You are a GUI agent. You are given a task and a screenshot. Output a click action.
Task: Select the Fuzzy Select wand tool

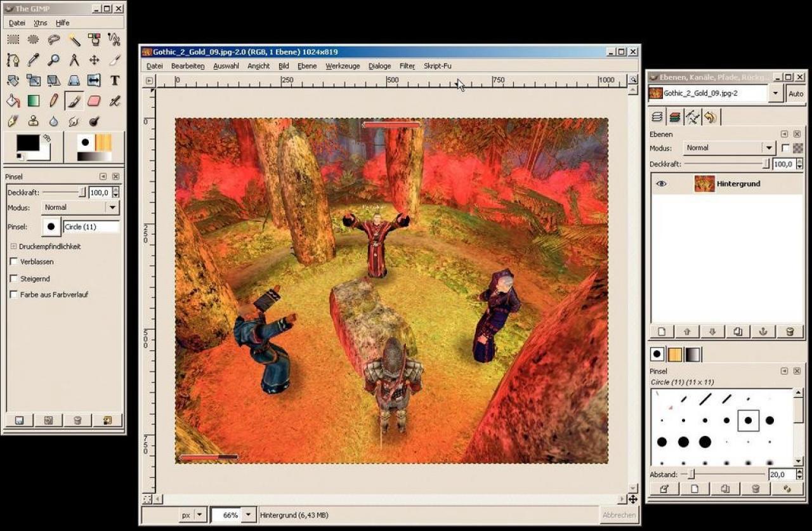click(x=74, y=40)
